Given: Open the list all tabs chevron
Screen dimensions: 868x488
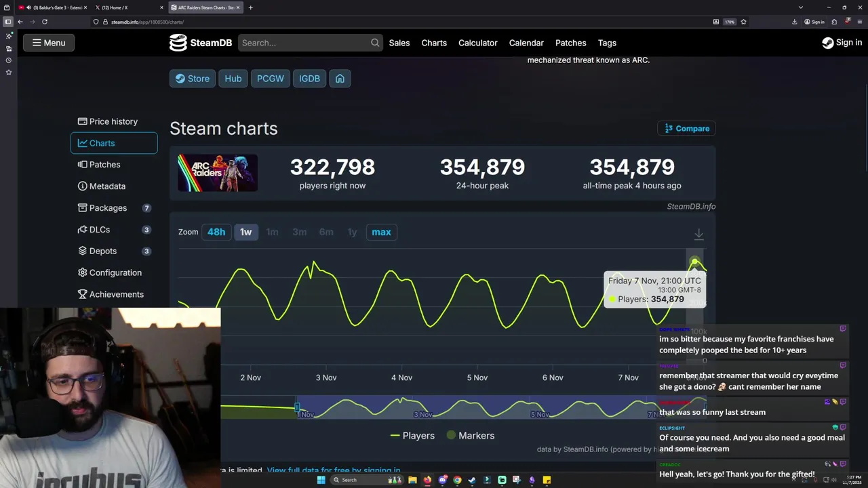Looking at the screenshot, I should (x=801, y=7).
